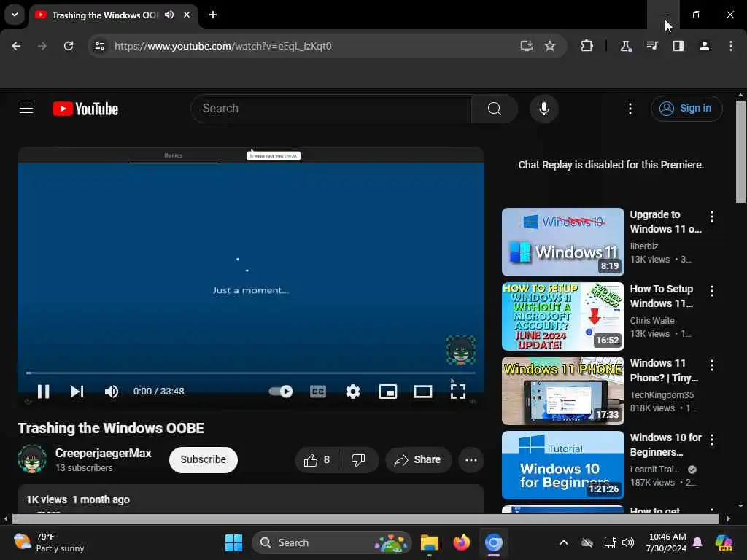Click the YouTube search magnifier button
This screenshot has height=560, width=747.
pos(495,109)
